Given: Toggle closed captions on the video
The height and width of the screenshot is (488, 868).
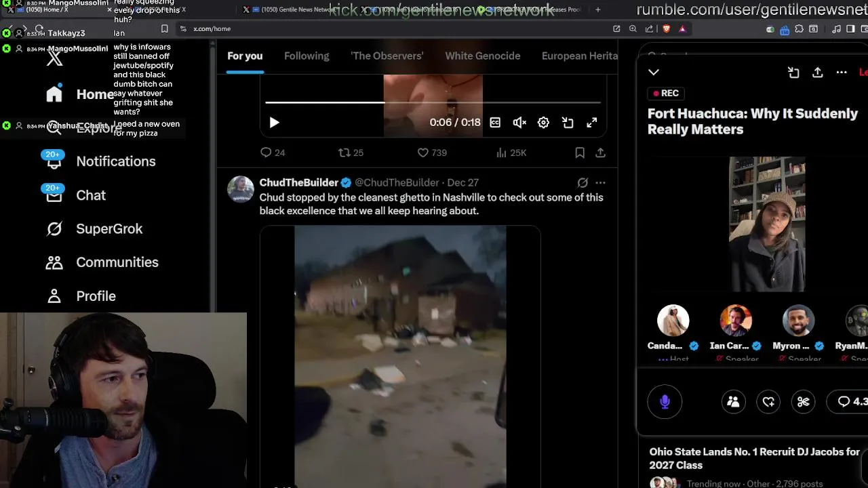Looking at the screenshot, I should [495, 123].
